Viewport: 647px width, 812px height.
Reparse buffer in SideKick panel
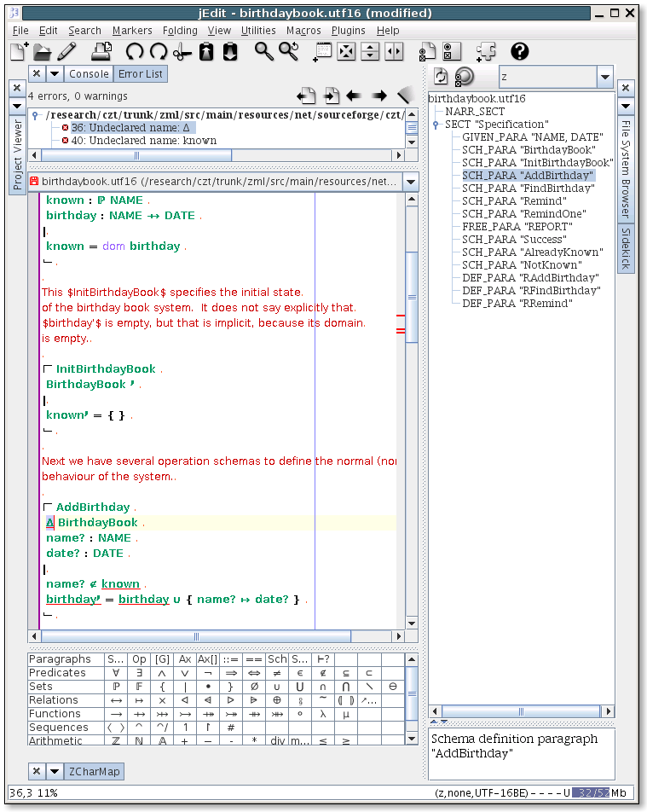pyautogui.click(x=441, y=77)
